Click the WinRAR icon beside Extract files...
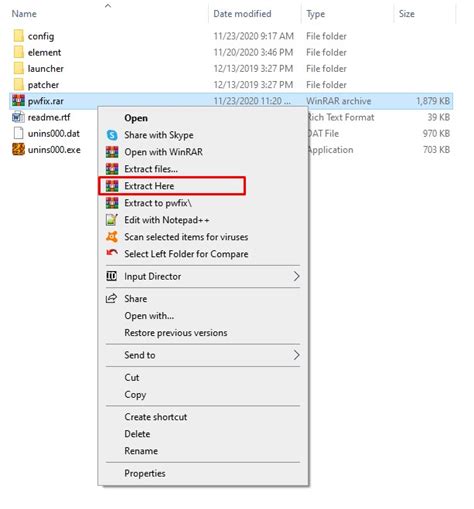The image size is (474, 509). click(112, 169)
